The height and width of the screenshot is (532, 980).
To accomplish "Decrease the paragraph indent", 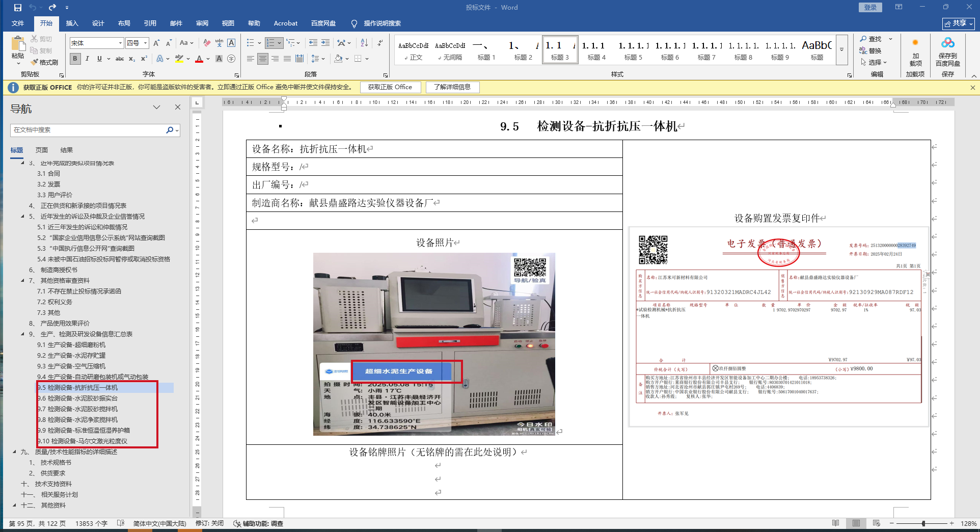I will tap(313, 43).
